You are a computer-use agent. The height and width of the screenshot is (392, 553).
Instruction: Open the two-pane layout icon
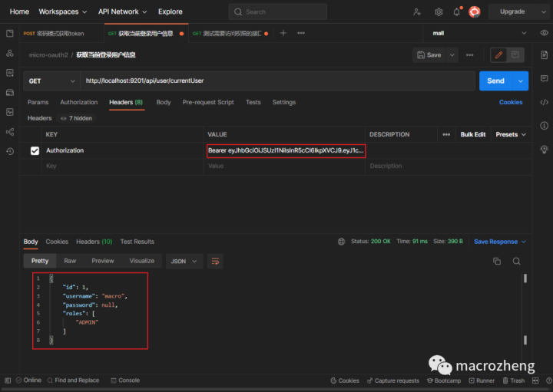[x=535, y=380]
